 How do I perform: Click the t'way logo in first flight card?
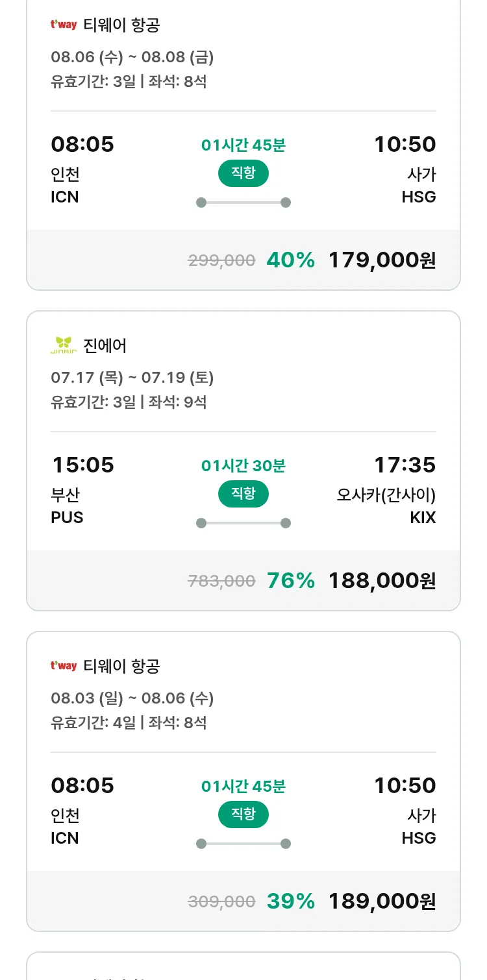pyautogui.click(x=64, y=25)
